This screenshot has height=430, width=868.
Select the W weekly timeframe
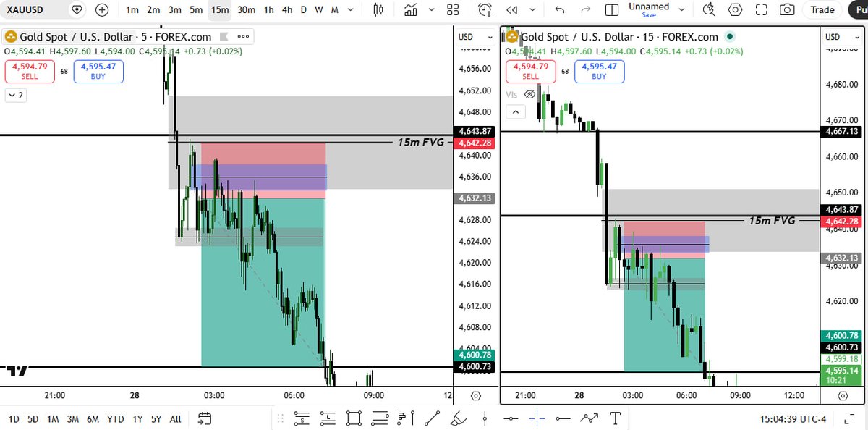pyautogui.click(x=318, y=10)
